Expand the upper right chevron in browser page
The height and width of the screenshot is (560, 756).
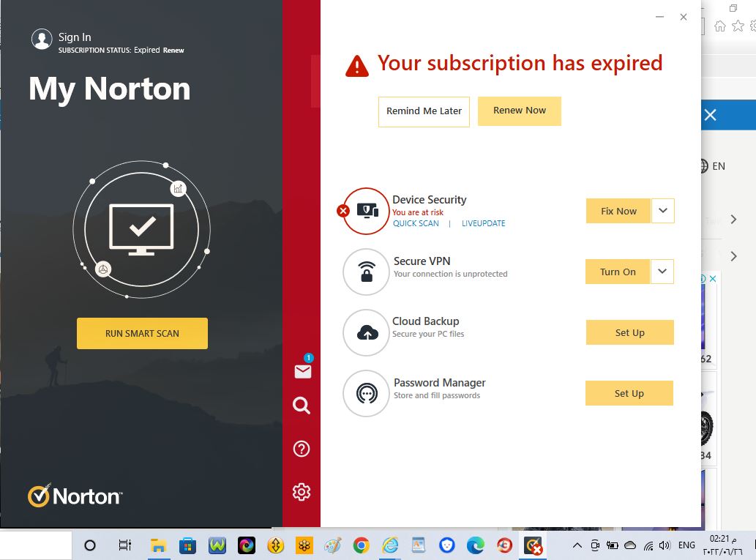click(x=733, y=220)
